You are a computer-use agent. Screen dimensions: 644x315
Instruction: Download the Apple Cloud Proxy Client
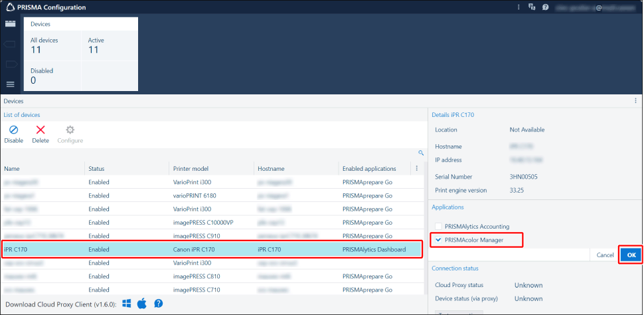point(142,304)
